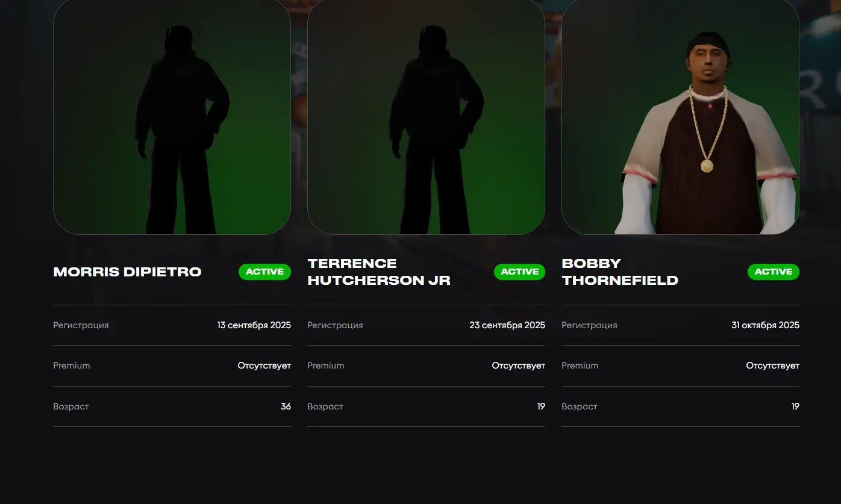Click Bobby Thornefield's Premium value Отсутствует
The height and width of the screenshot is (504, 841).
[772, 366]
